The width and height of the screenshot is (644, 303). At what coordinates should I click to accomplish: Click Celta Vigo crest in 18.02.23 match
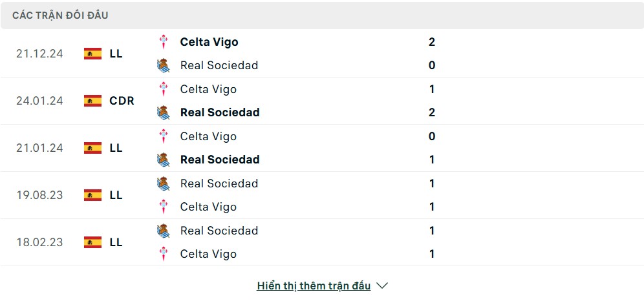pyautogui.click(x=164, y=254)
